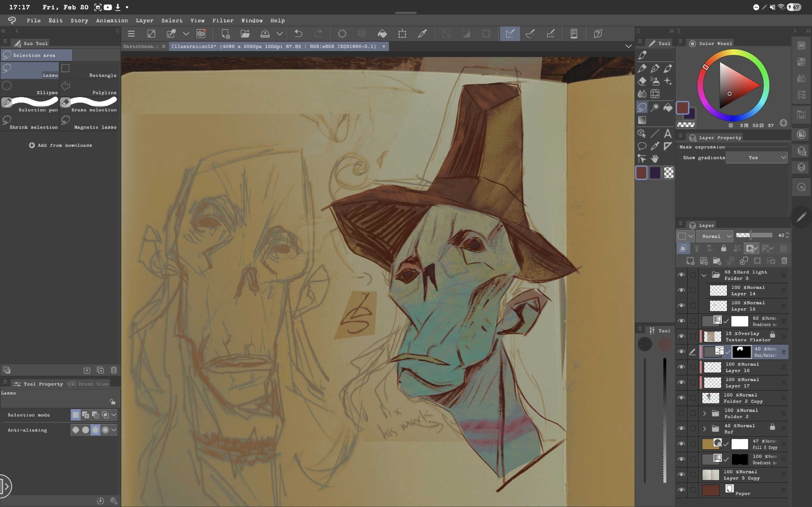Screen dimensions: 812x507
Task: Select the Eraser tool icon
Action: 642,81
